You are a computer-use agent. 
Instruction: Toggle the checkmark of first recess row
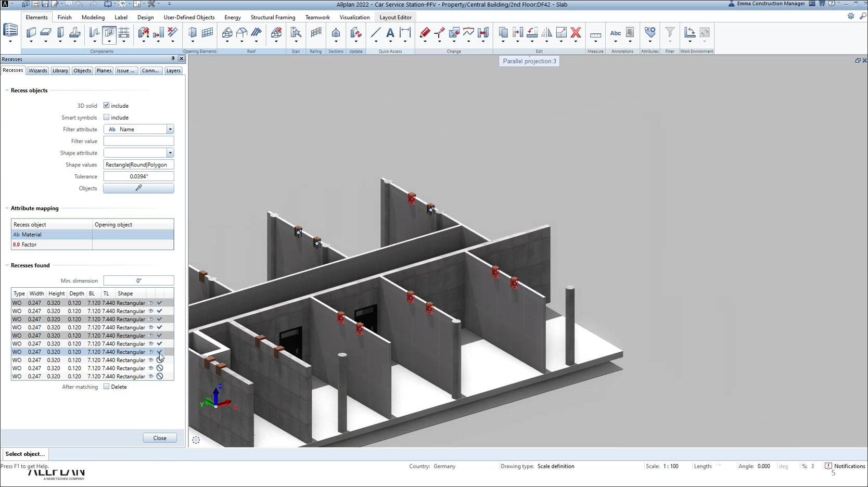click(160, 303)
